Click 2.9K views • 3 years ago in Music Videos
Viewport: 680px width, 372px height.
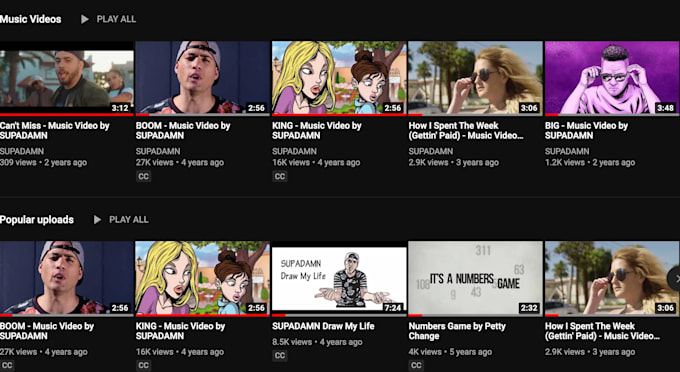point(454,163)
